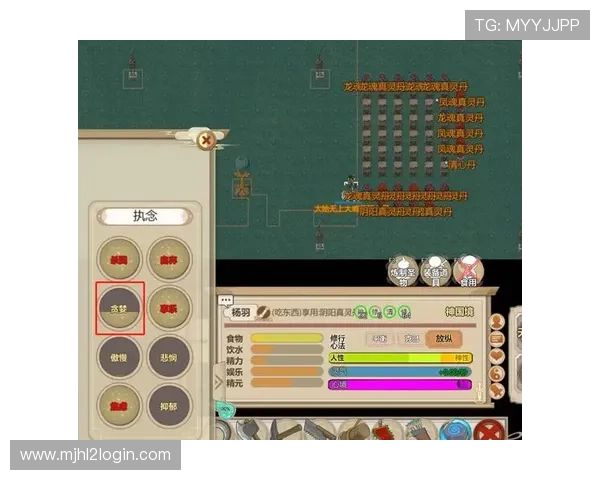Image resolution: width=600 pixels, height=480 pixels.
Task: Click the job icon beside 杨羽
Action: [263, 312]
